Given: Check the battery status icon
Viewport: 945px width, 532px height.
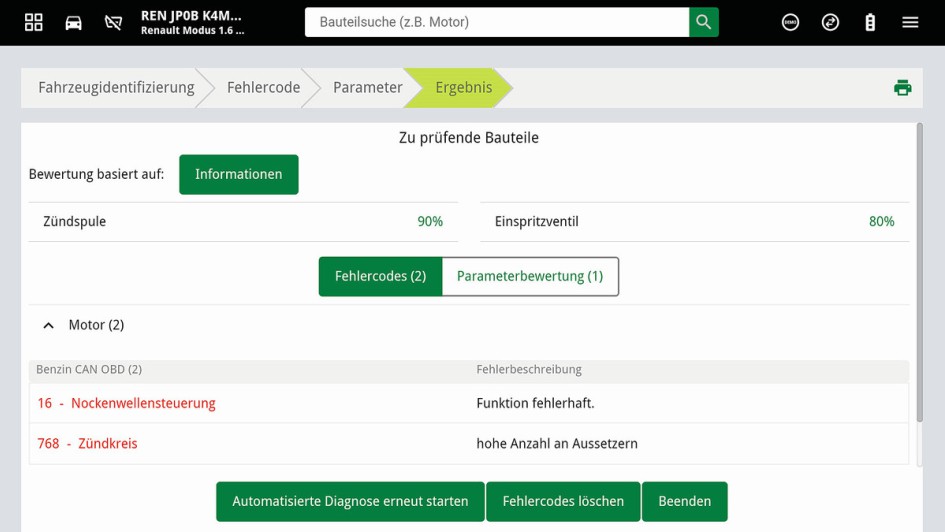Looking at the screenshot, I should (870, 23).
